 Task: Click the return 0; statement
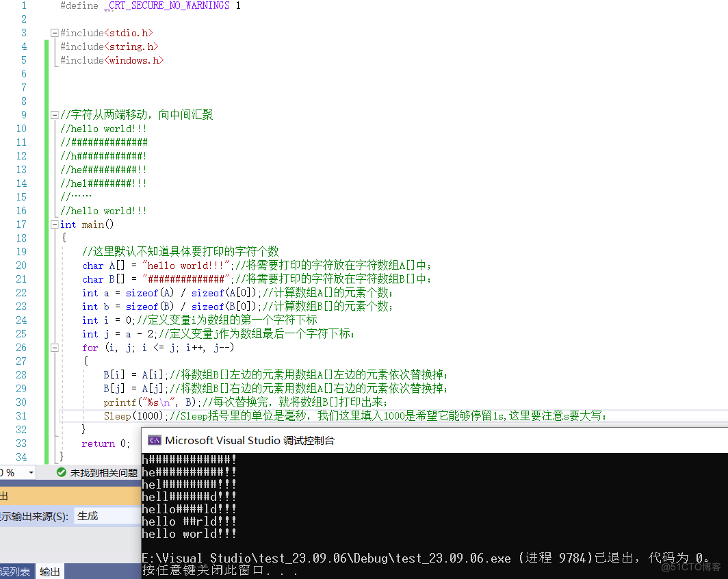105,443
